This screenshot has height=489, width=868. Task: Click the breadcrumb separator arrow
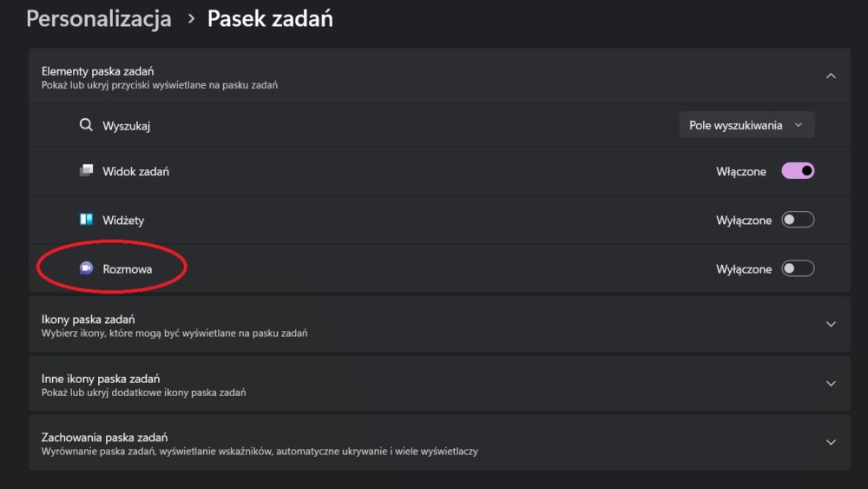click(191, 19)
